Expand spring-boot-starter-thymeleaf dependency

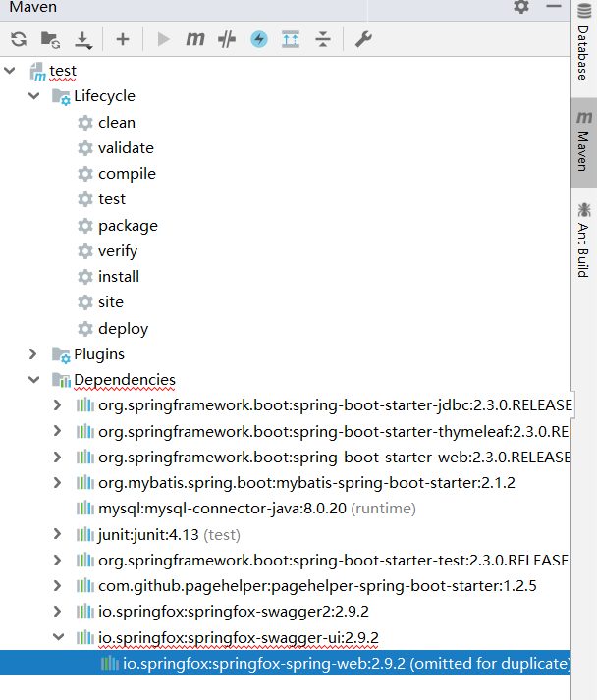click(x=58, y=431)
